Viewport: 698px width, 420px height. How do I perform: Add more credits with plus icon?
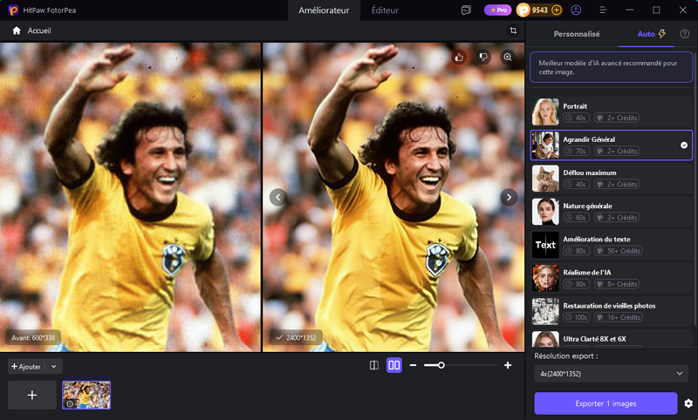click(x=556, y=10)
